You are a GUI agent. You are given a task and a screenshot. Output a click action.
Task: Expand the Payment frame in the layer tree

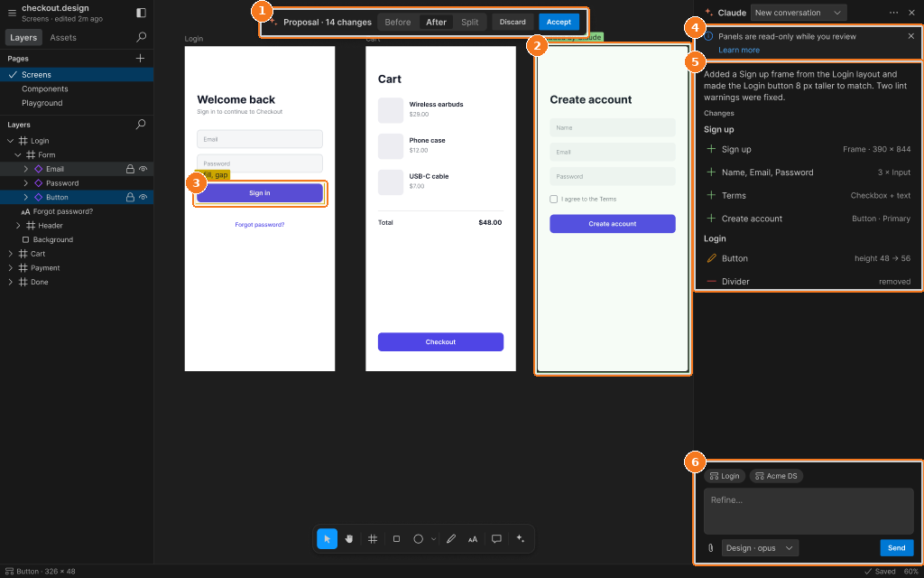click(x=11, y=267)
